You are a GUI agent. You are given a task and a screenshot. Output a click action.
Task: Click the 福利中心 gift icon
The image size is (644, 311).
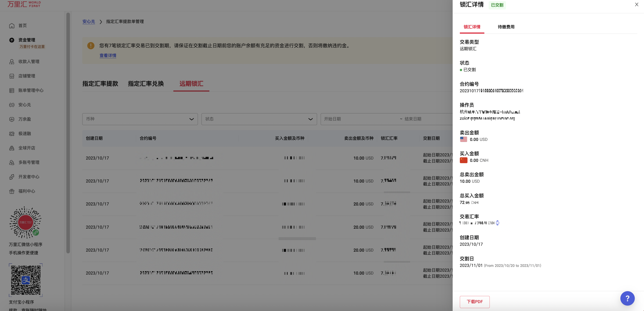[12, 192]
